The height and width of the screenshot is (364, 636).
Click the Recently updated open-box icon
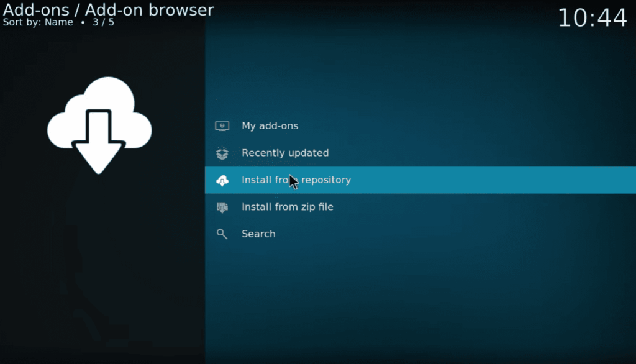(x=222, y=153)
